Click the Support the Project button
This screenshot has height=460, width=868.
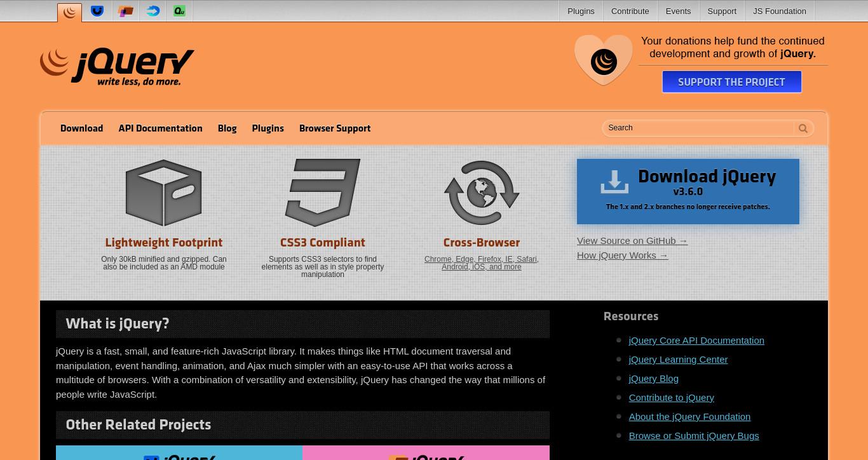pyautogui.click(x=731, y=82)
